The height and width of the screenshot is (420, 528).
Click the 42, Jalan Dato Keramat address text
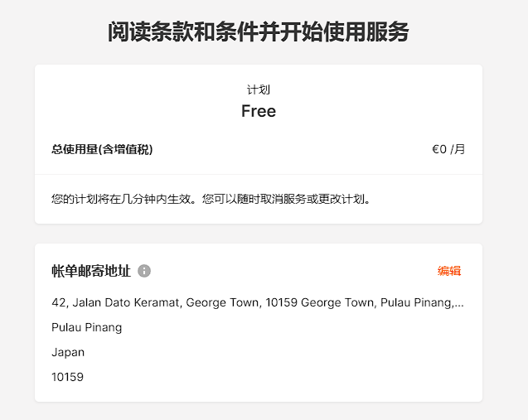tap(117, 302)
